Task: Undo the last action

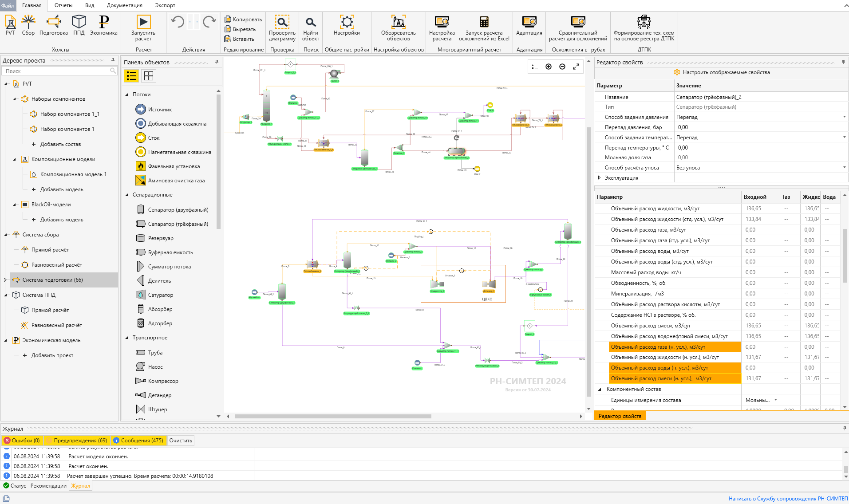Action: coord(178,22)
